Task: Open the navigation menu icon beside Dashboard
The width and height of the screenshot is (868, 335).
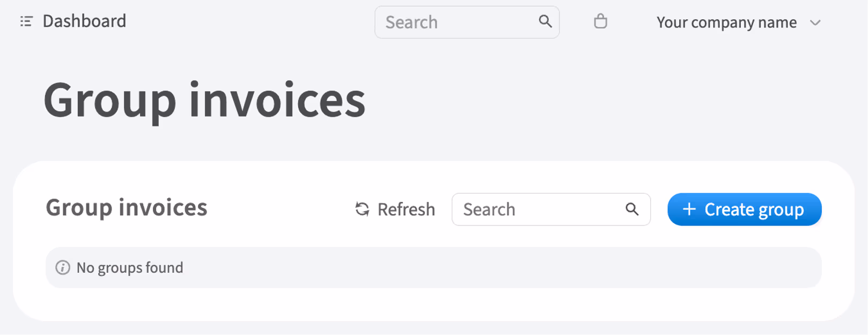Action: [26, 21]
